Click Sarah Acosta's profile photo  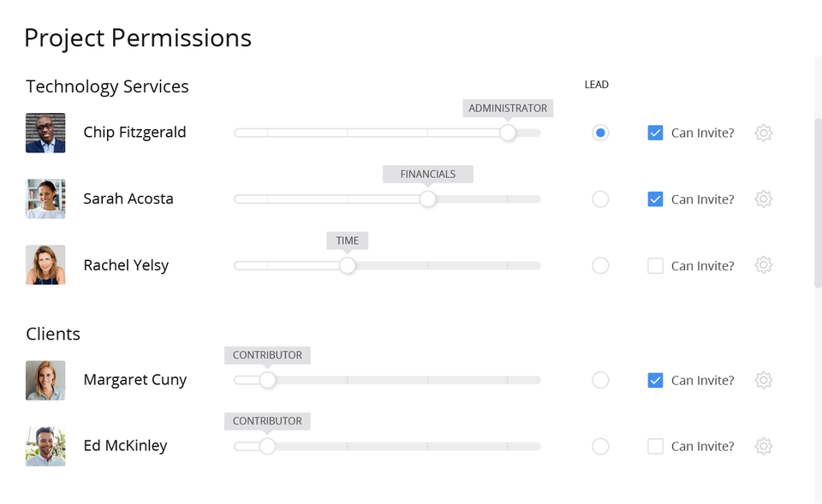tap(45, 199)
